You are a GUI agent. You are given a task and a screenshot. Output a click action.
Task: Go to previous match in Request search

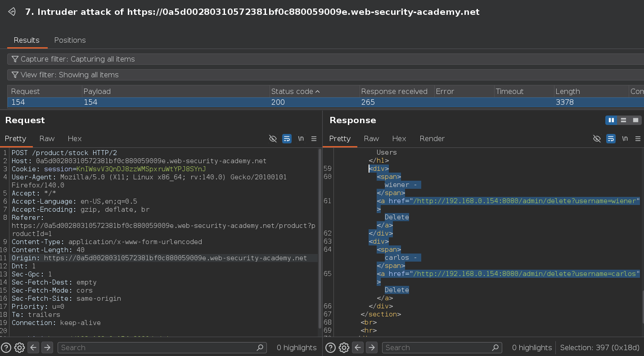[33, 347]
